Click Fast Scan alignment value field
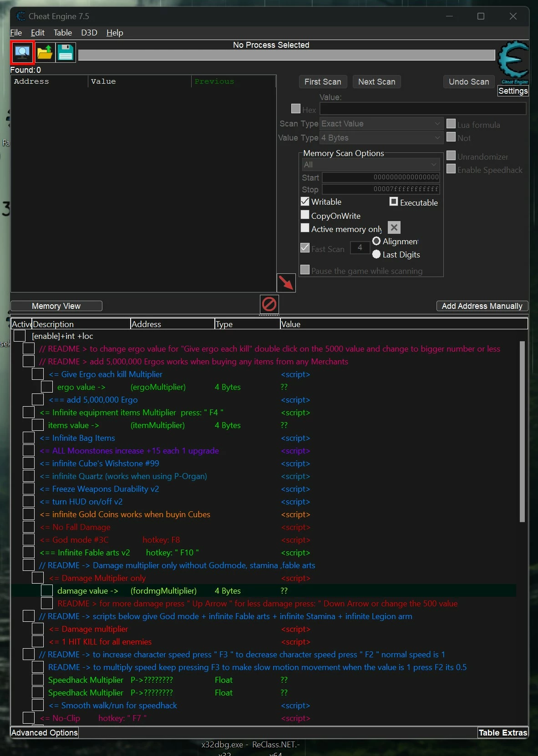538x756 pixels. tap(360, 247)
